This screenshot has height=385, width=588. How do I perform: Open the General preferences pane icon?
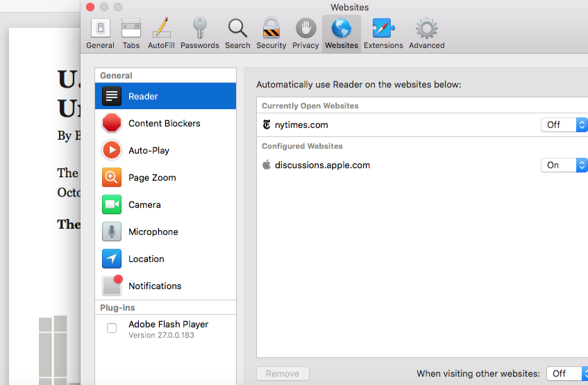coord(100,28)
